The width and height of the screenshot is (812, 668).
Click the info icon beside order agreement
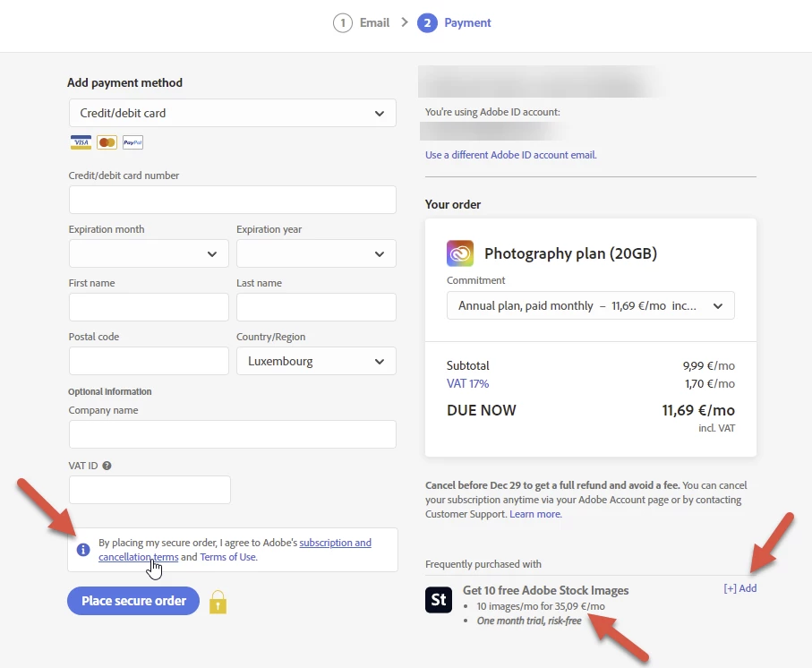[x=83, y=550]
